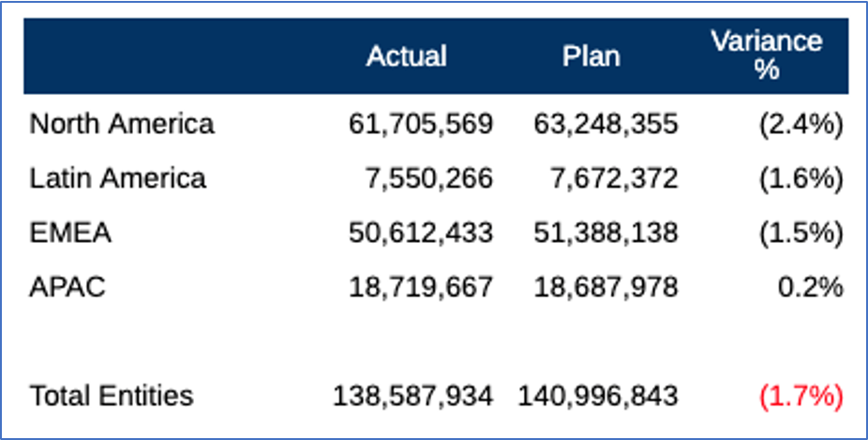868x440 pixels.
Task: Click the Variance % column header
Action: [x=766, y=55]
